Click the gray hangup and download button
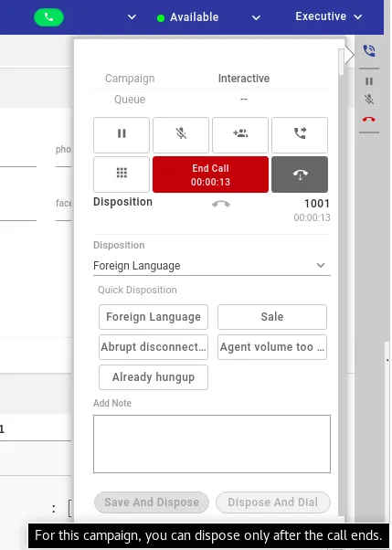Image resolution: width=392 pixels, height=550 pixels. pos(300,175)
